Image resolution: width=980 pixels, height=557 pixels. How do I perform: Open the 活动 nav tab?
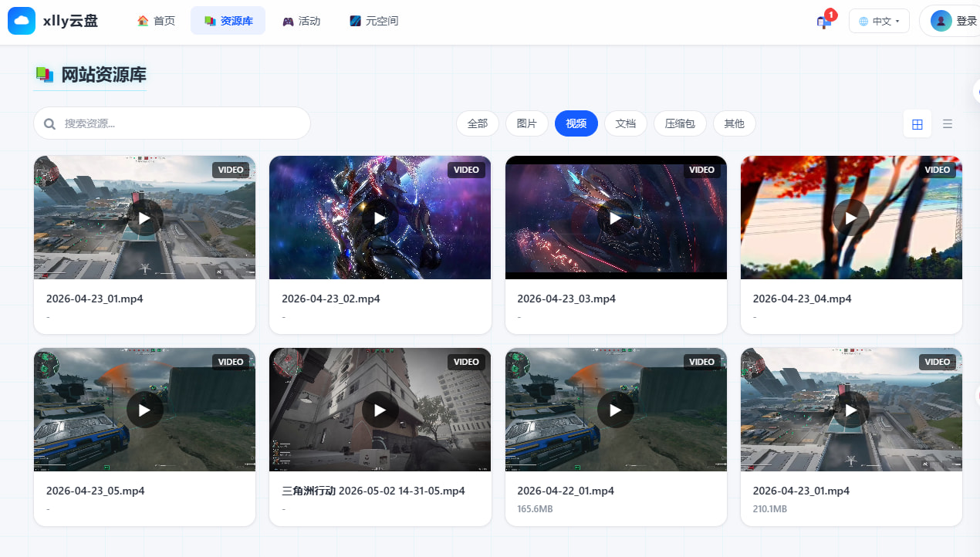coord(301,21)
